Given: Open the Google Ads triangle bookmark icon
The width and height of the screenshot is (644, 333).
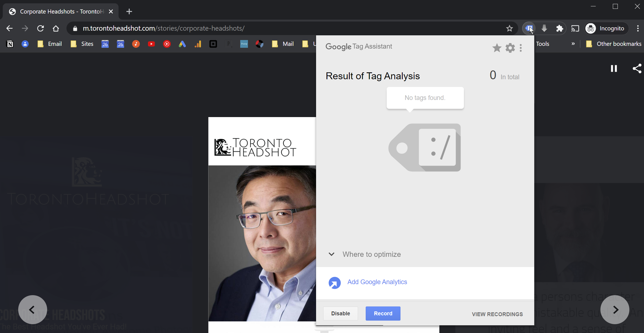Looking at the screenshot, I should 182,44.
